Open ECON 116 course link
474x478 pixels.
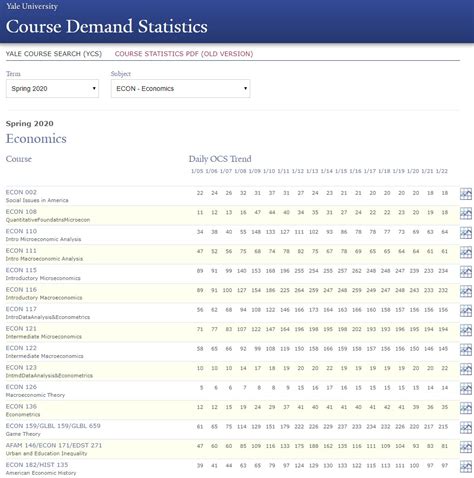click(x=21, y=290)
